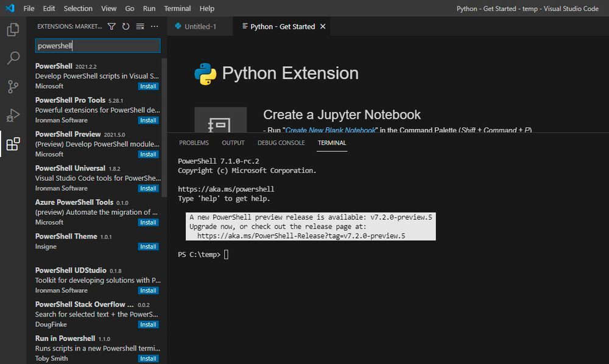Select PowerShell Stack Overflow title
The width and height of the screenshot is (609, 364).
84,304
